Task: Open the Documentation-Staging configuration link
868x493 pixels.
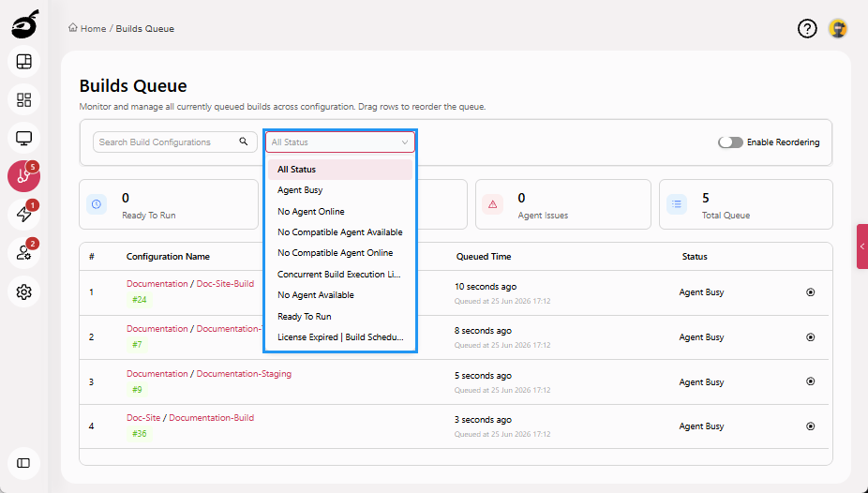Action: pyautogui.click(x=244, y=373)
